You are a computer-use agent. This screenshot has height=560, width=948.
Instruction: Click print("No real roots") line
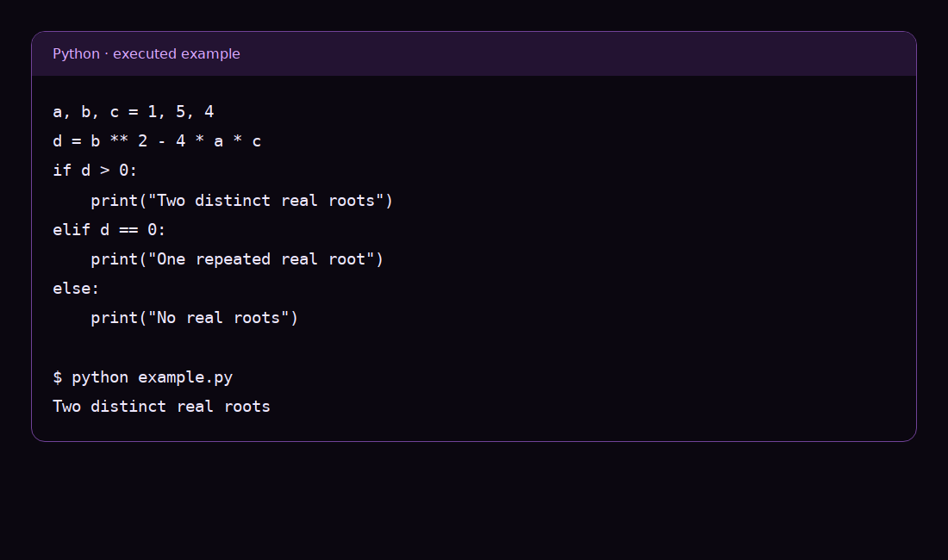pos(195,318)
